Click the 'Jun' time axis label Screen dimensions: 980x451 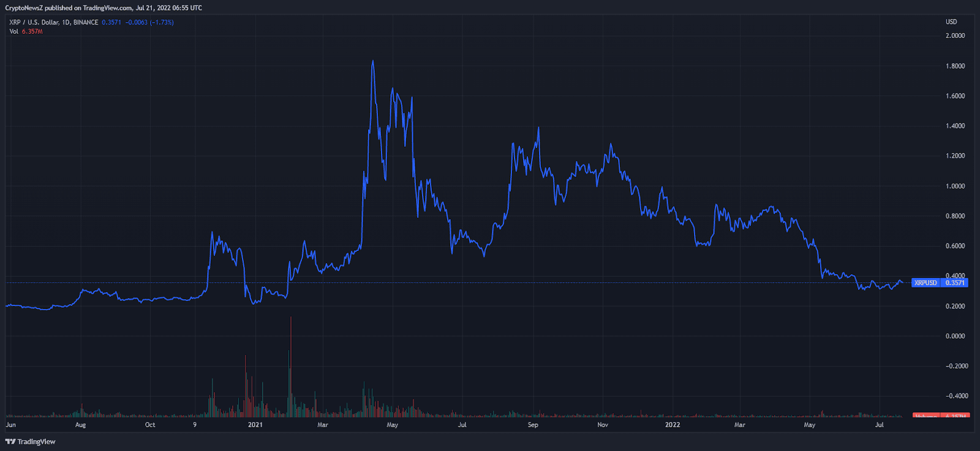click(x=10, y=425)
